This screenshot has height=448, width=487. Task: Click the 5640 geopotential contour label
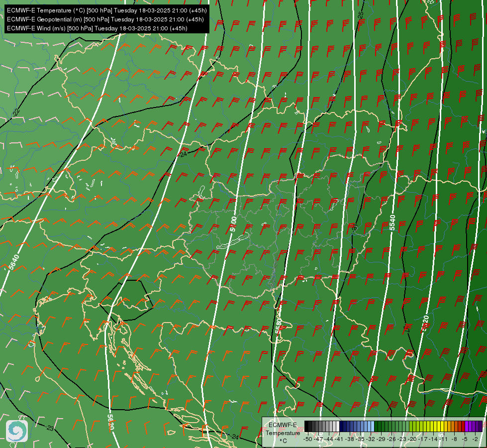tap(13, 262)
